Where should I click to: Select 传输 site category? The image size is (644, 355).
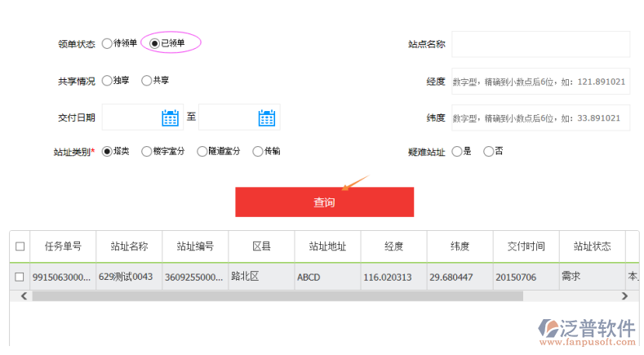[258, 151]
